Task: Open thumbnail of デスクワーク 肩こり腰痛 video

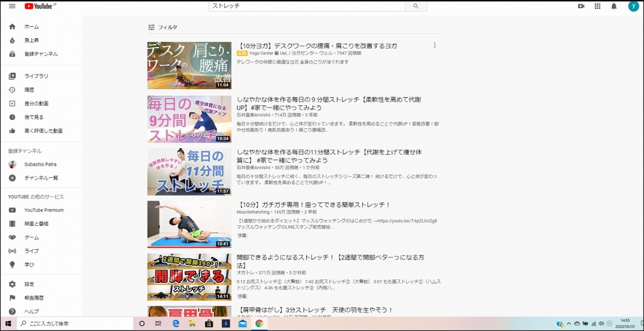Action: tap(189, 65)
